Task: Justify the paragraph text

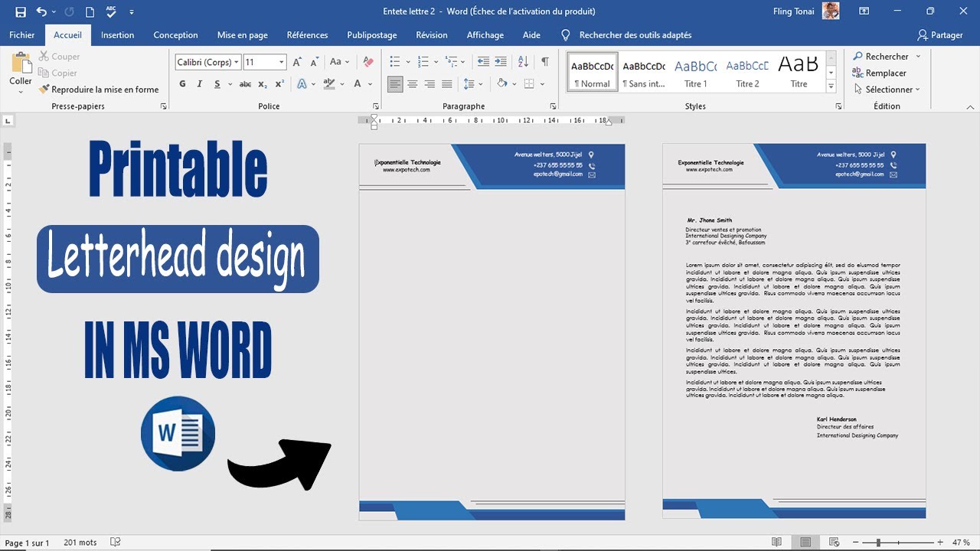Action: coord(447,84)
